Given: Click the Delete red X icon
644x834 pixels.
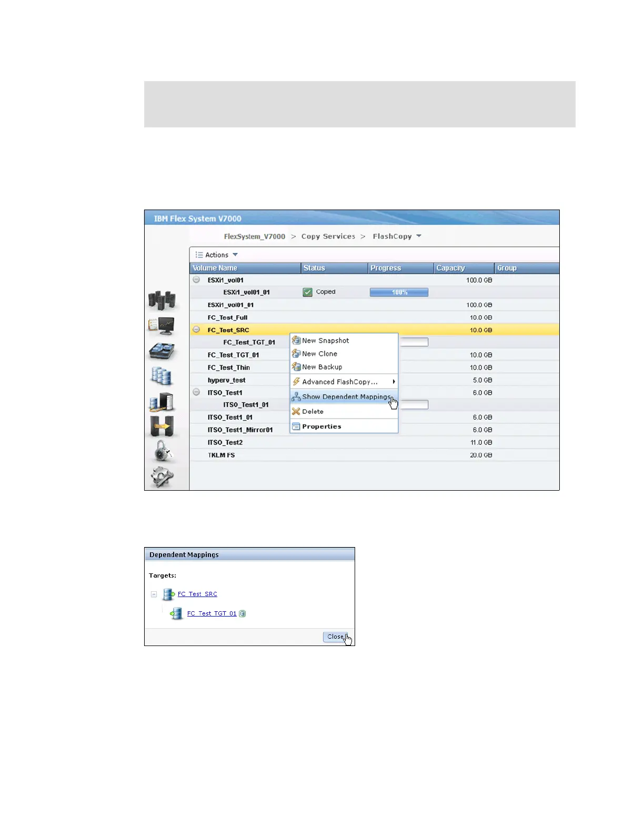Looking at the screenshot, I should coord(296,412).
